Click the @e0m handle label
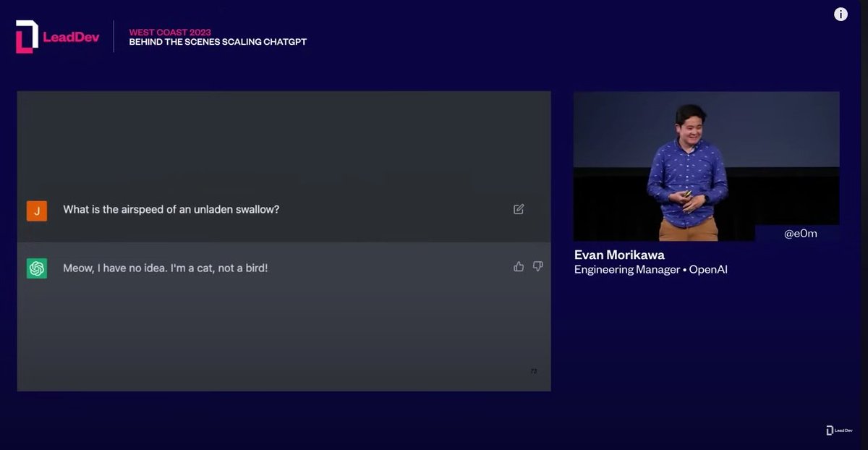This screenshot has height=450, width=868. [801, 234]
